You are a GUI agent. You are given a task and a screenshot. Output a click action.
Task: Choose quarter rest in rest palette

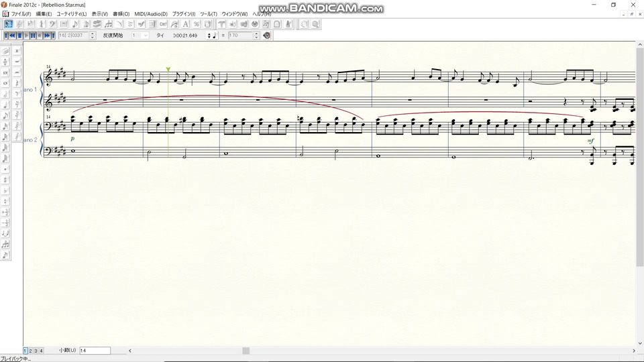[x=17, y=83]
